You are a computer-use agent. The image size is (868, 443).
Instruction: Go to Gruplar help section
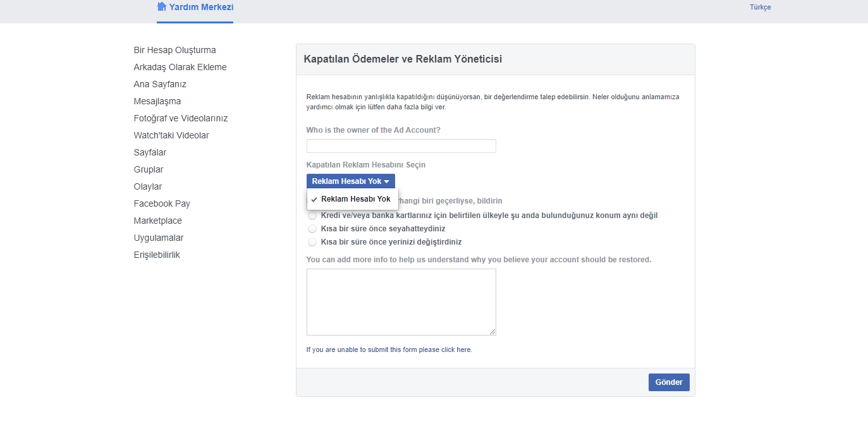click(149, 169)
